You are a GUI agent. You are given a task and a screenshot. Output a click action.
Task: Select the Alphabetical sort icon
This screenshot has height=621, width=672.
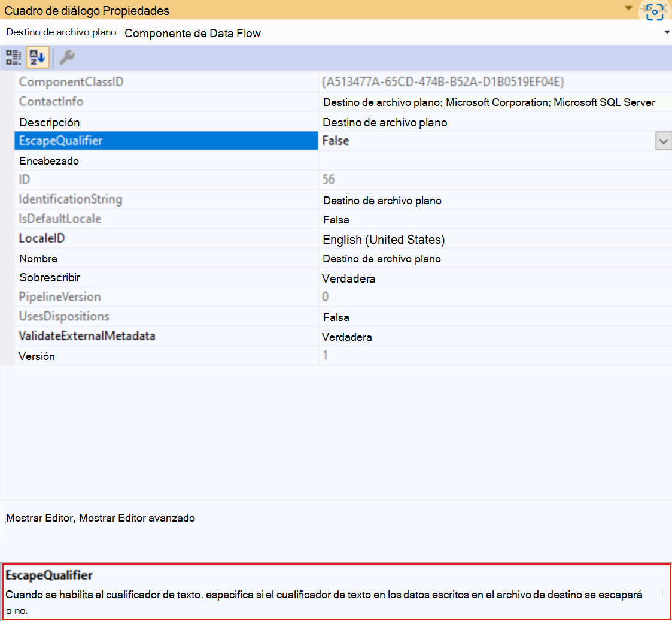37,57
